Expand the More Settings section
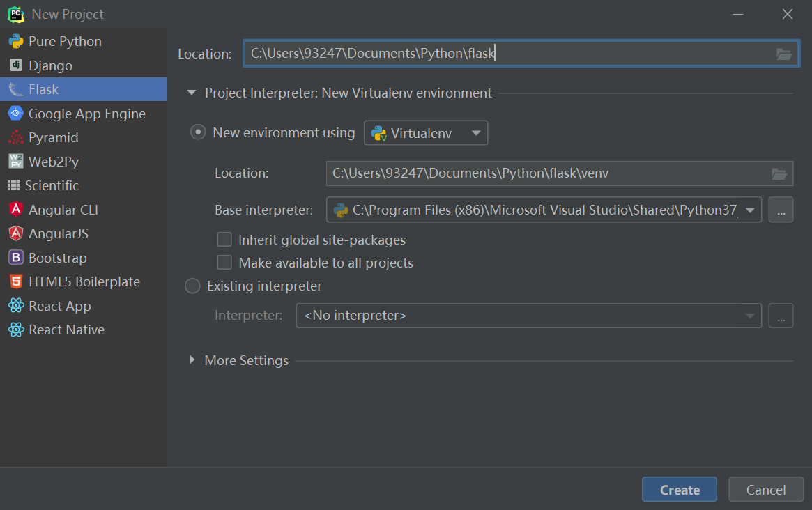Viewport: 812px width, 510px height. pyautogui.click(x=192, y=360)
